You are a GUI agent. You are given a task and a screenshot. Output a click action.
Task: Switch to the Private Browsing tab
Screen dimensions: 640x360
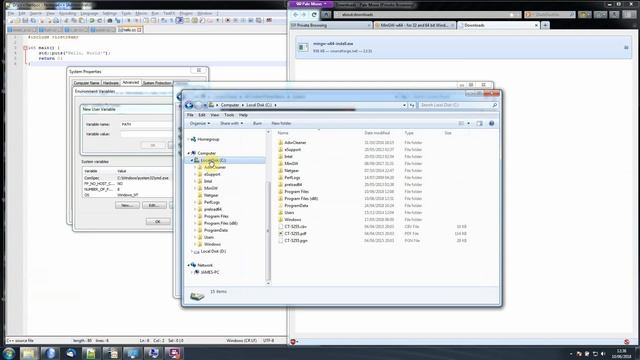click(331, 25)
